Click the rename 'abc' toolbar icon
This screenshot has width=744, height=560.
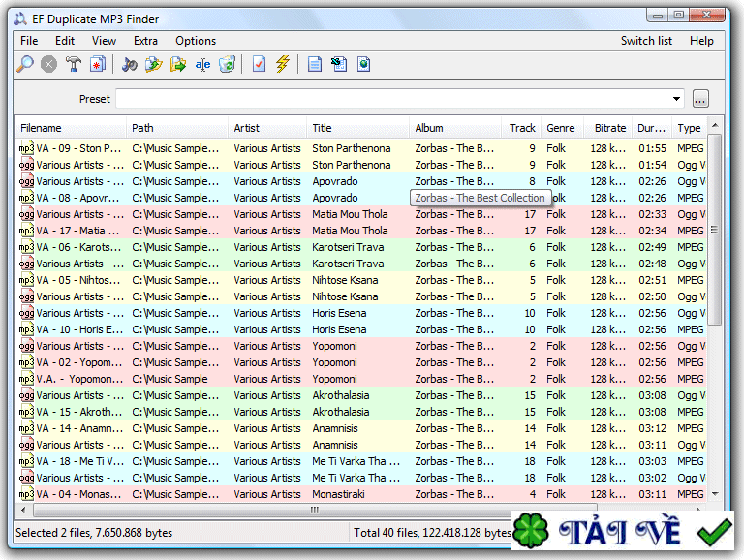pos(202,64)
